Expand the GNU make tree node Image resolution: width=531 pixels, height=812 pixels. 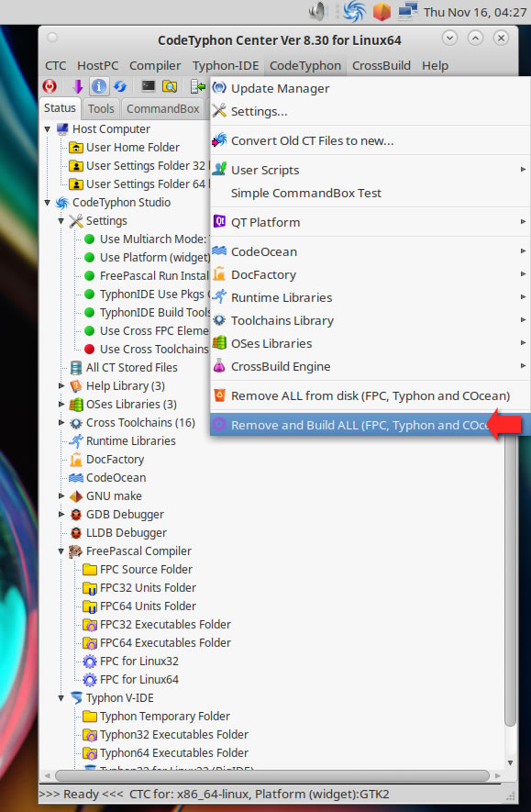61,496
